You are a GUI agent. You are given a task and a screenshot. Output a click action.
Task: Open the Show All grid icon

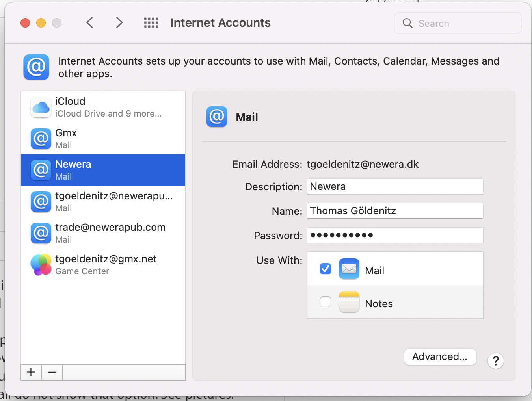151,22
